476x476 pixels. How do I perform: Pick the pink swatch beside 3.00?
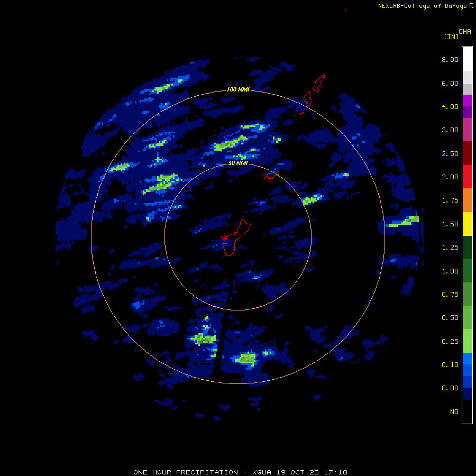click(x=467, y=130)
